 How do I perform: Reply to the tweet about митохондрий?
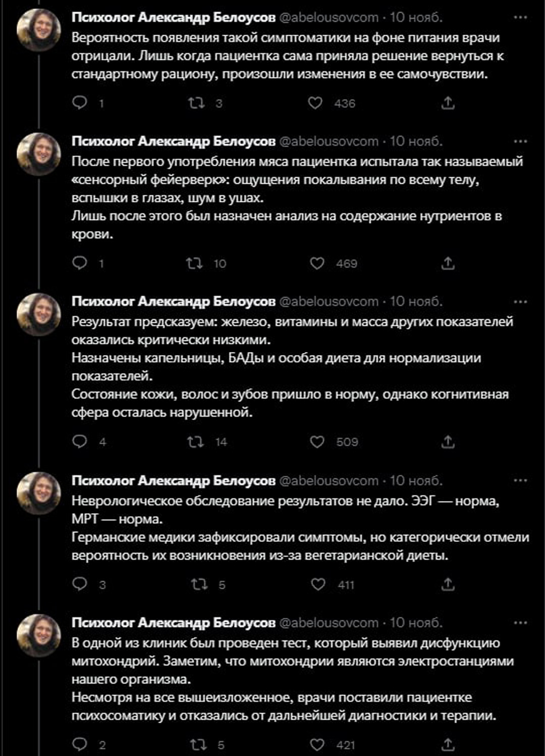(x=80, y=744)
